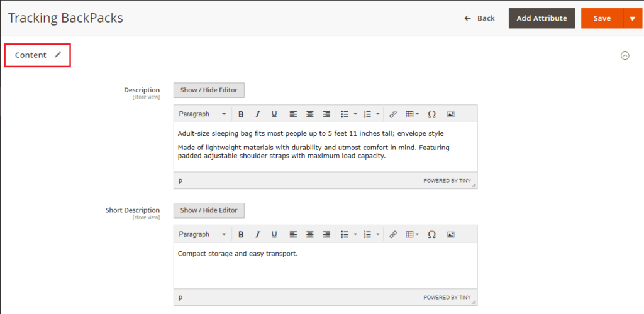Apply bullet list in Short Description editor
Image resolution: width=644 pixels, height=314 pixels.
pos(345,234)
